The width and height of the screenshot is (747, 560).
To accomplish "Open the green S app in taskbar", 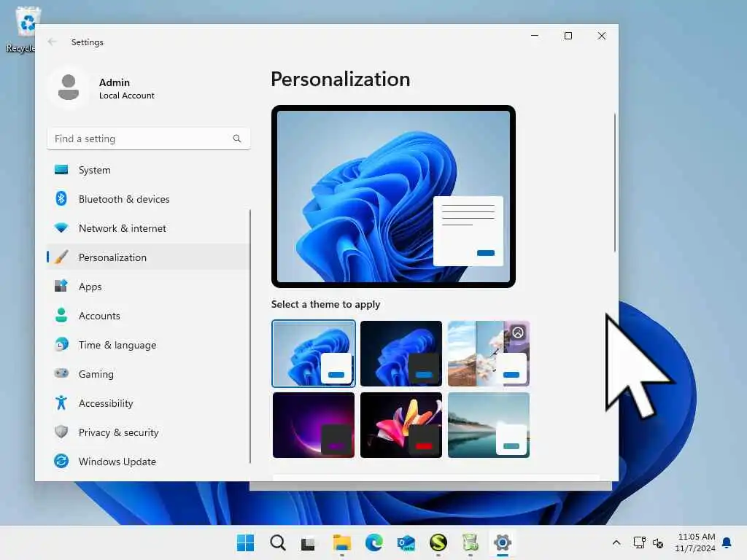I will (438, 542).
